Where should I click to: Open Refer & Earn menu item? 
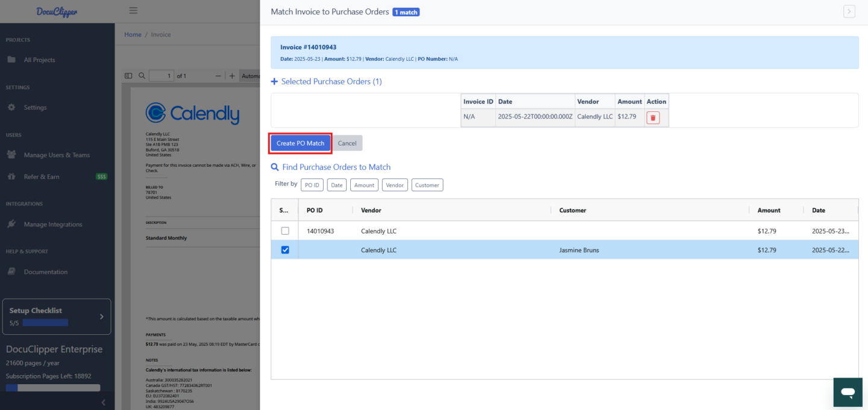tap(42, 176)
